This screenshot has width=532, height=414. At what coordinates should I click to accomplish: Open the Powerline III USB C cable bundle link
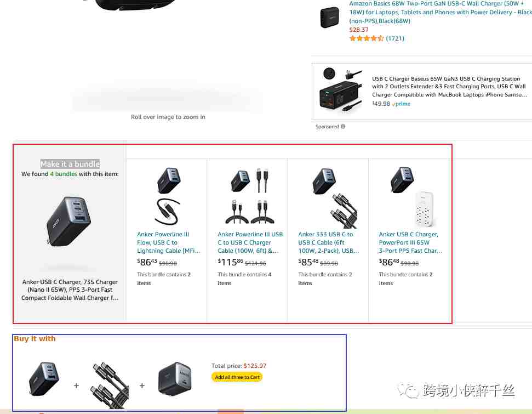point(250,242)
